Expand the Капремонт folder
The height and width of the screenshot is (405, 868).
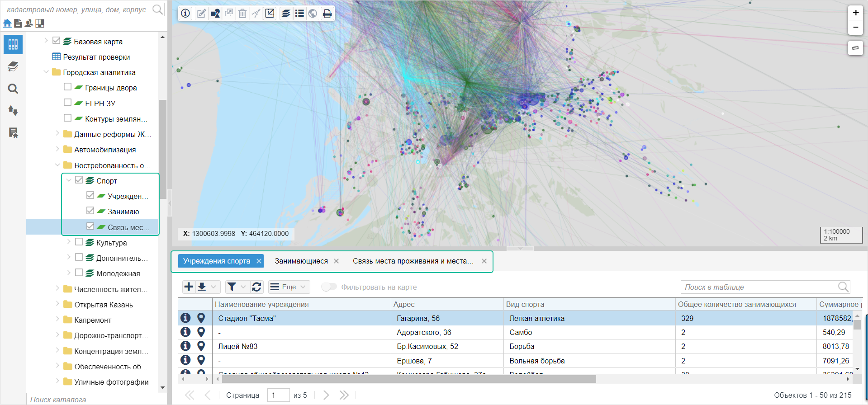tap(57, 319)
